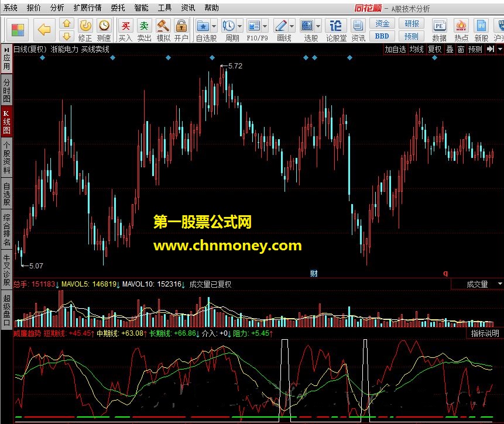Open the 扩展行情 menu
This screenshot has width=504, height=424.
tap(87, 8)
